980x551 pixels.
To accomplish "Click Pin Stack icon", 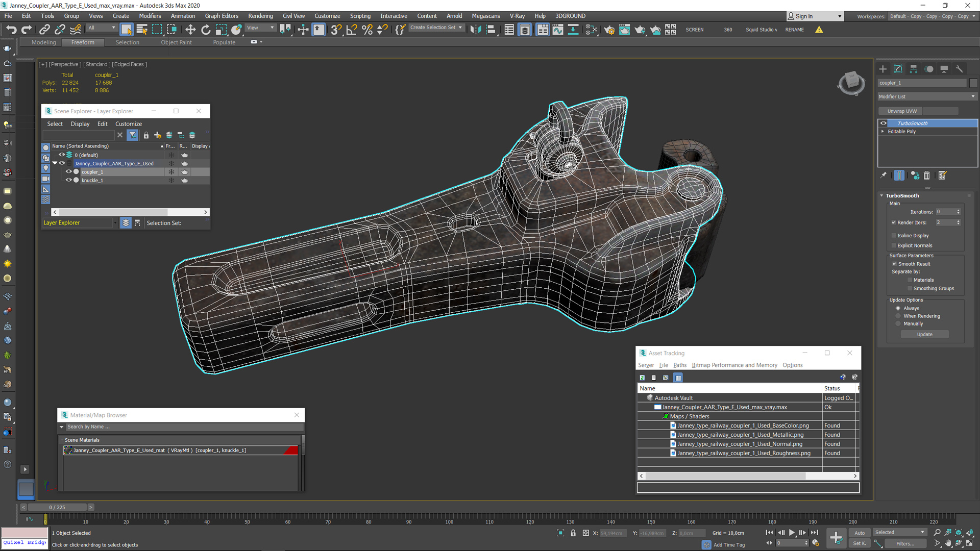I will tap(884, 176).
